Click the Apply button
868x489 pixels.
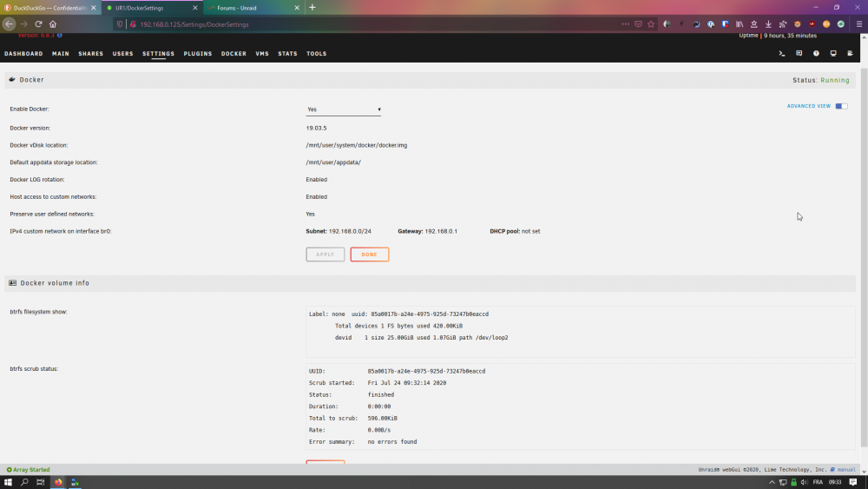point(325,254)
